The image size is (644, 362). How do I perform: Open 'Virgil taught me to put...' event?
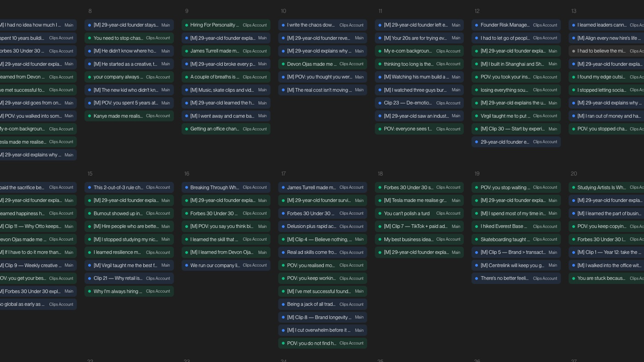pos(516,116)
